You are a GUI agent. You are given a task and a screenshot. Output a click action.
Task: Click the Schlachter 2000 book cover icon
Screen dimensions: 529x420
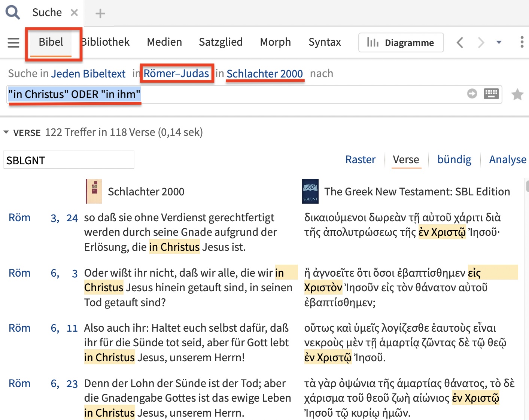[x=94, y=191]
